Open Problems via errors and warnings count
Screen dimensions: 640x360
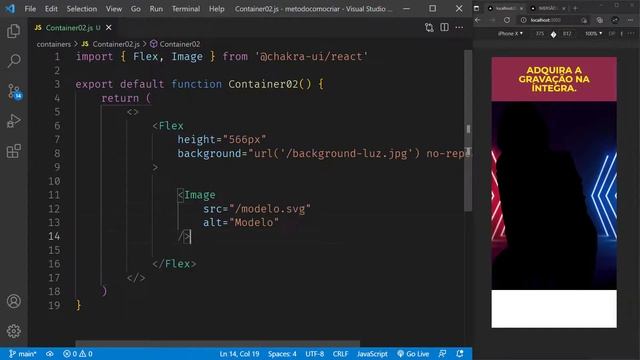(78, 354)
